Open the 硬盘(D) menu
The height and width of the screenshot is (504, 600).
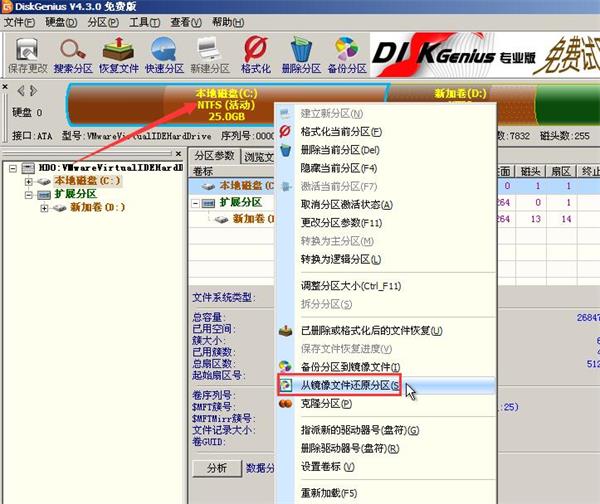(61, 22)
